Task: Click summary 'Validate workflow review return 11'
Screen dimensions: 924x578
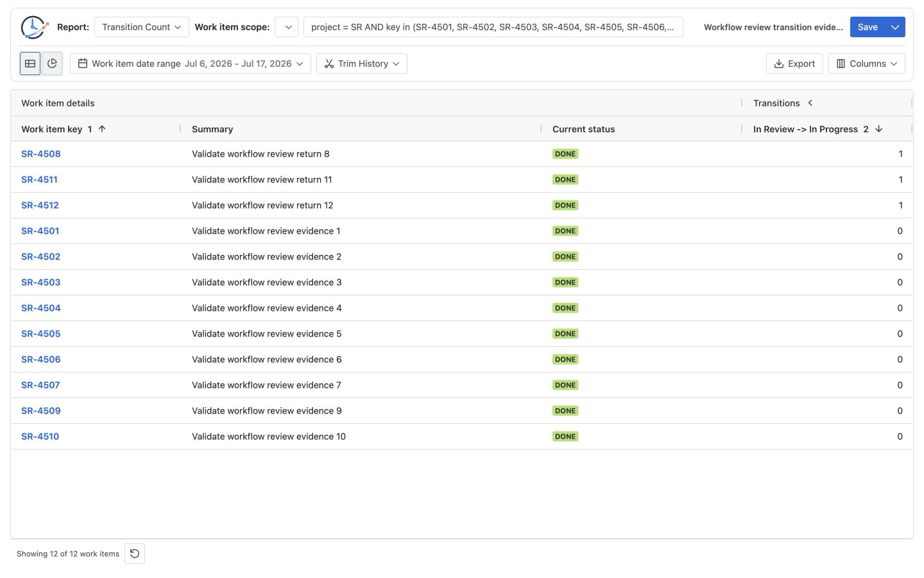Action: pyautogui.click(x=262, y=180)
